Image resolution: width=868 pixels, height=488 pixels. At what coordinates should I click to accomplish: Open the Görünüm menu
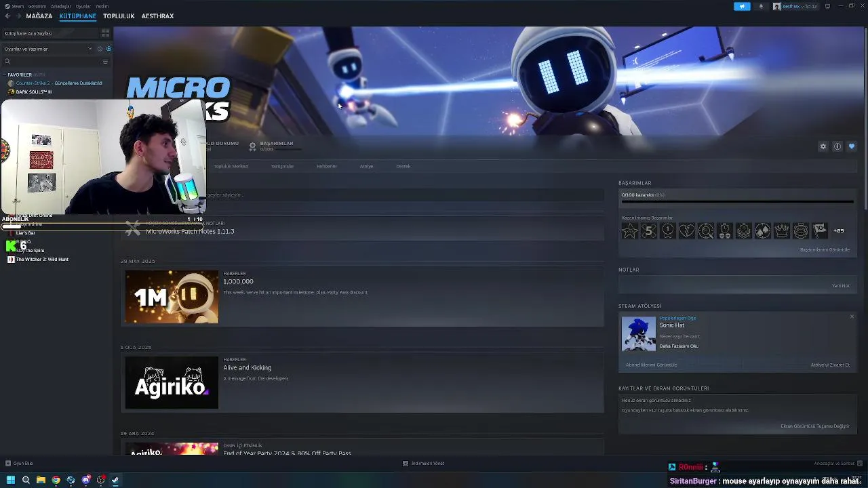tap(37, 6)
